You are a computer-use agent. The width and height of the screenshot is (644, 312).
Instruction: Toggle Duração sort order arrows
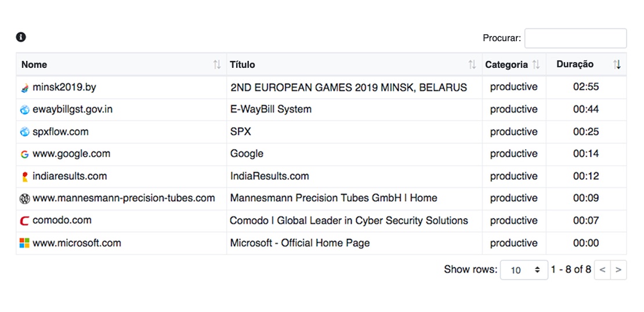[x=617, y=64]
